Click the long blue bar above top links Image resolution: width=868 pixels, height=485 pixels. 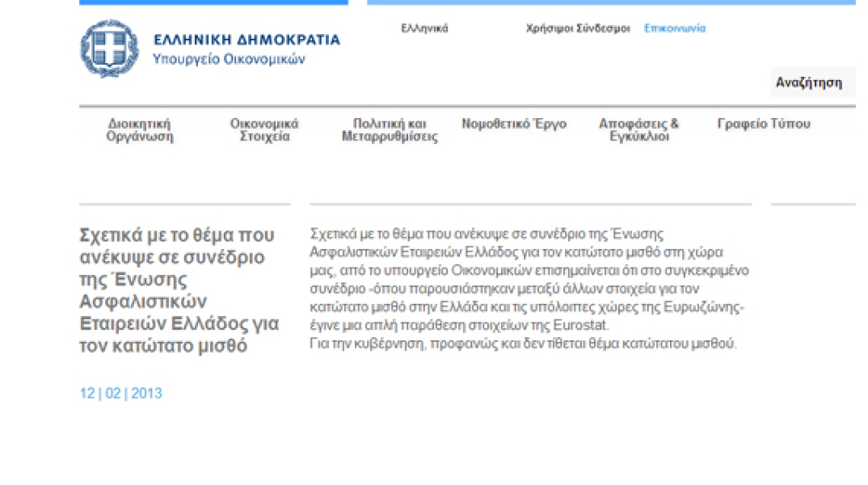pos(611,2)
